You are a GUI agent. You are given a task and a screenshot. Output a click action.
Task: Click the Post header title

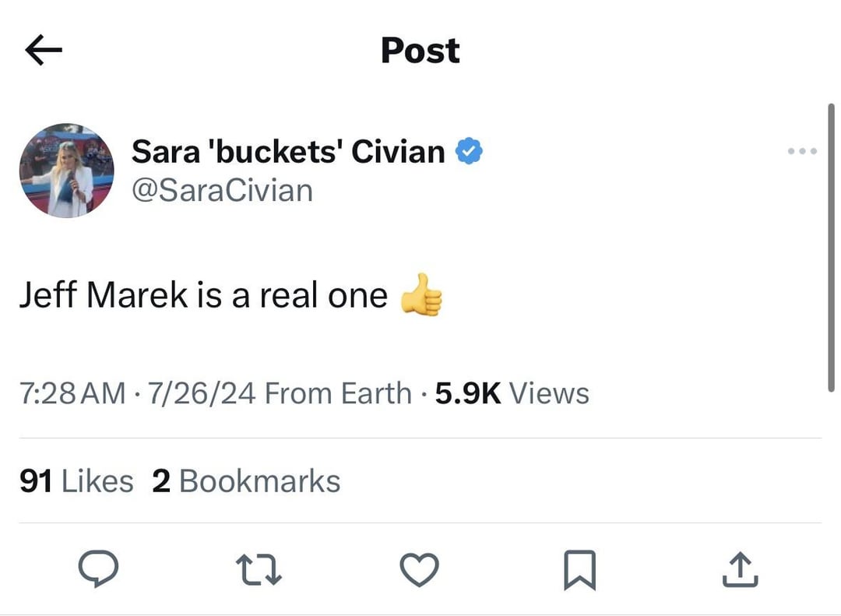click(420, 51)
